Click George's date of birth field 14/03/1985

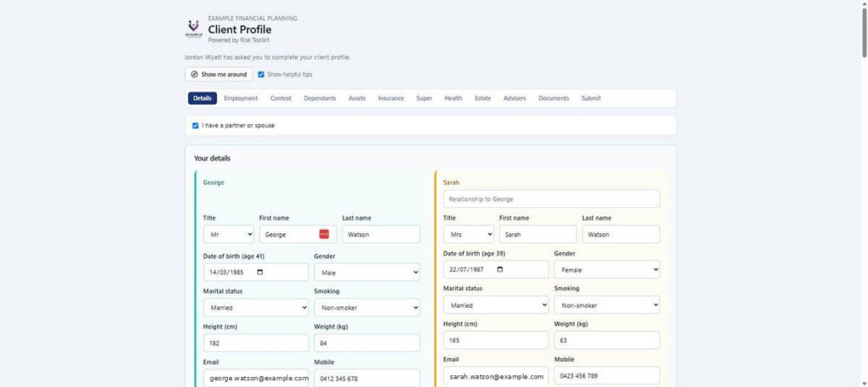[256, 272]
